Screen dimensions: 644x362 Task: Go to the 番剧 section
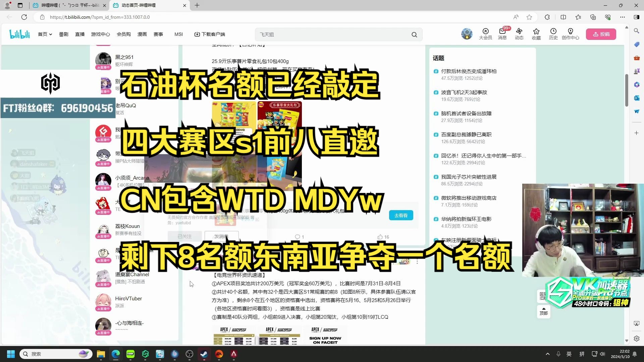[63, 34]
